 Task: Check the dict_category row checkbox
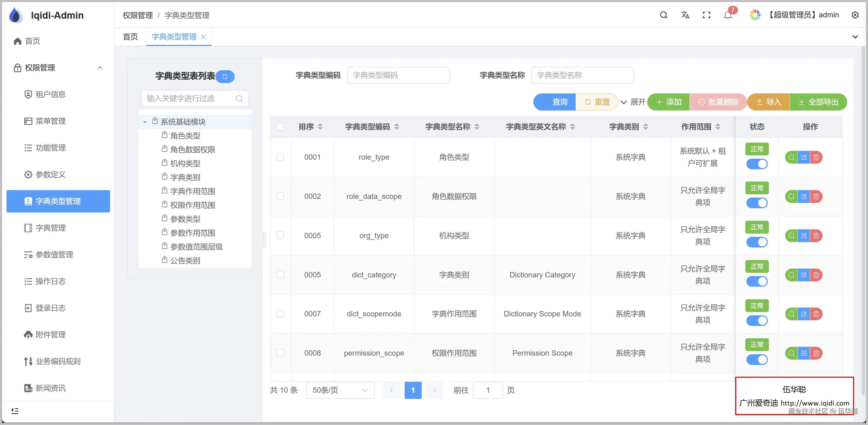click(x=280, y=275)
